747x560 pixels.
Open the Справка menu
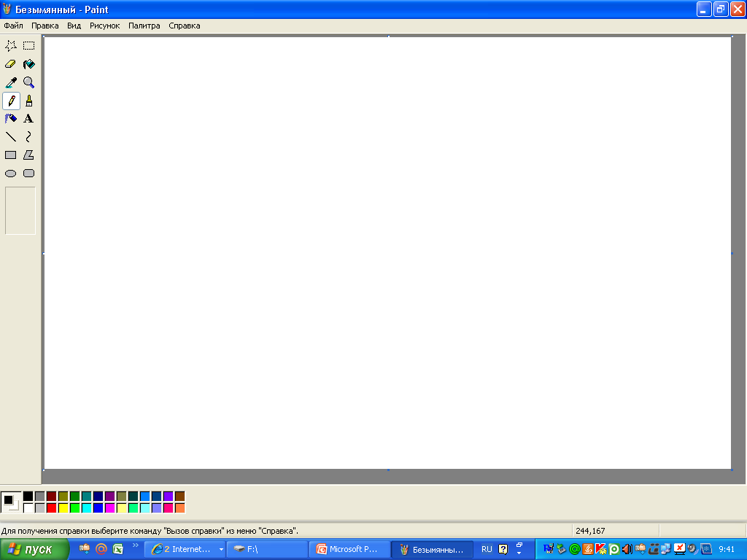[185, 26]
